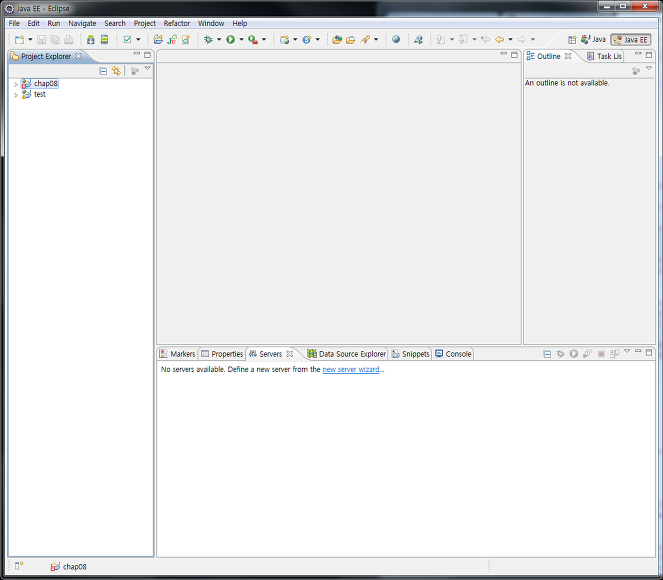Toggle Link with Editor in Project Explorer
The width and height of the screenshot is (663, 580).
[116, 71]
